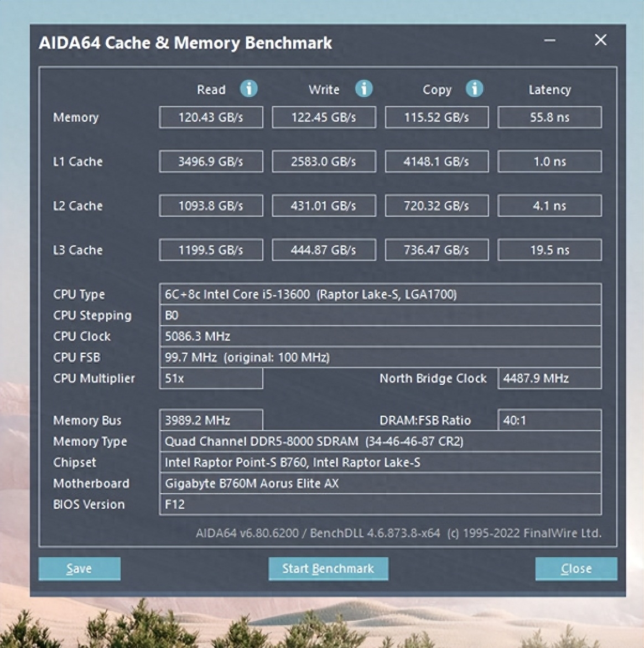The image size is (644, 648).
Task: Click Memory Type field DDR5-8000 SDRAM
Action: coord(380,441)
